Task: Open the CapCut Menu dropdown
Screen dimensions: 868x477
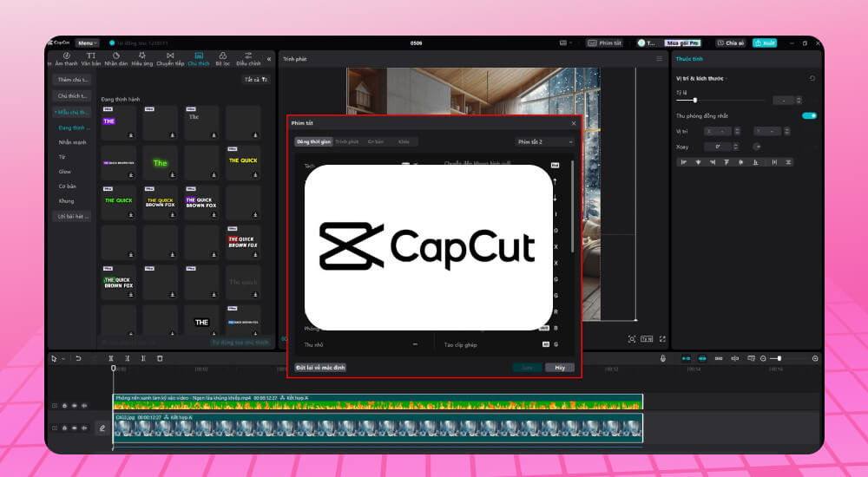Action: (x=88, y=43)
